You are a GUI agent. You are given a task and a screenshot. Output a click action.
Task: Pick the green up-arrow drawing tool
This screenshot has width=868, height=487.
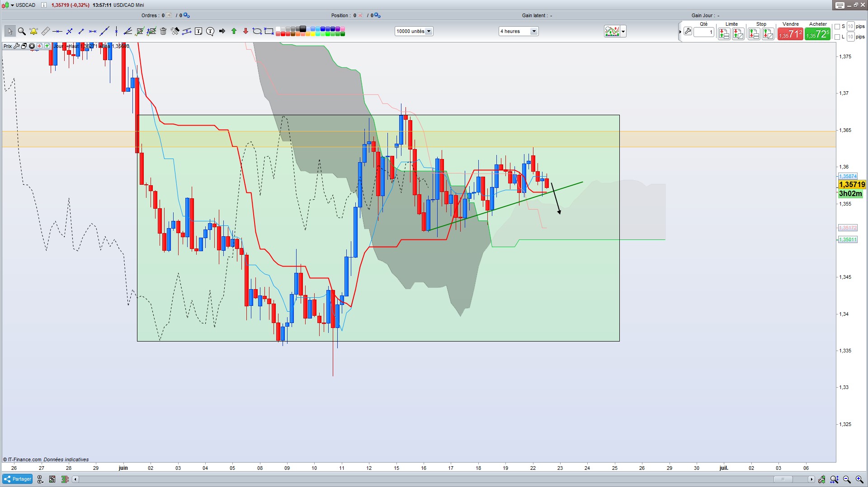234,31
